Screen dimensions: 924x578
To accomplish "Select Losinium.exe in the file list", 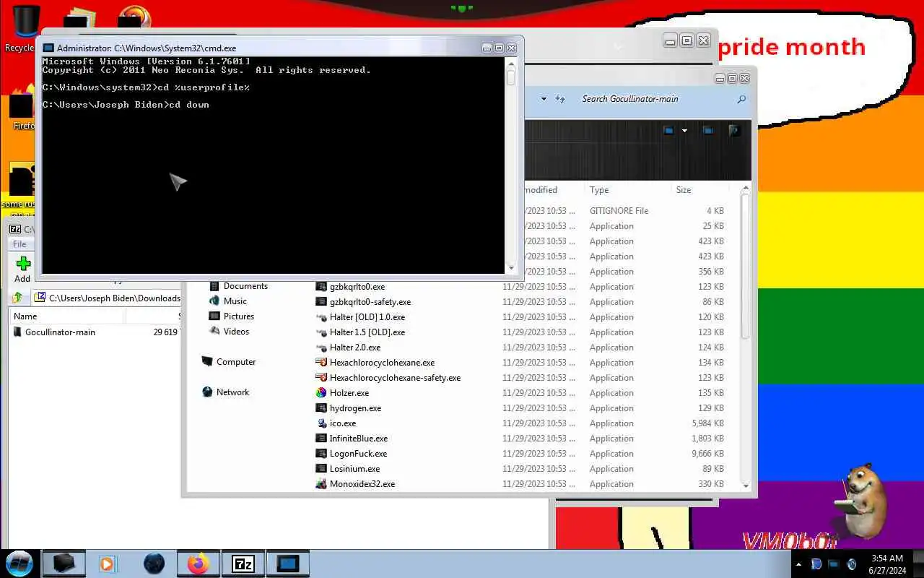I will (x=354, y=469).
